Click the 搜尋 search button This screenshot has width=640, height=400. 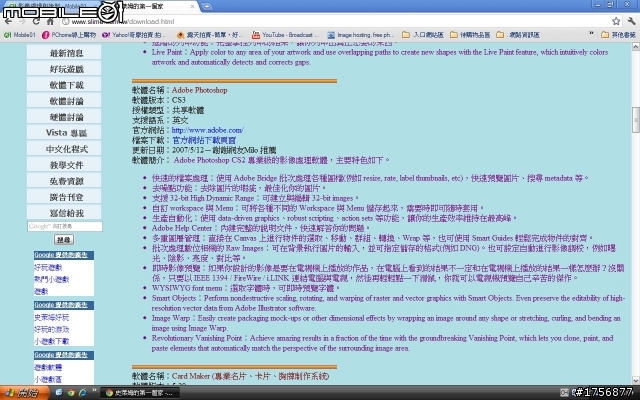64,240
